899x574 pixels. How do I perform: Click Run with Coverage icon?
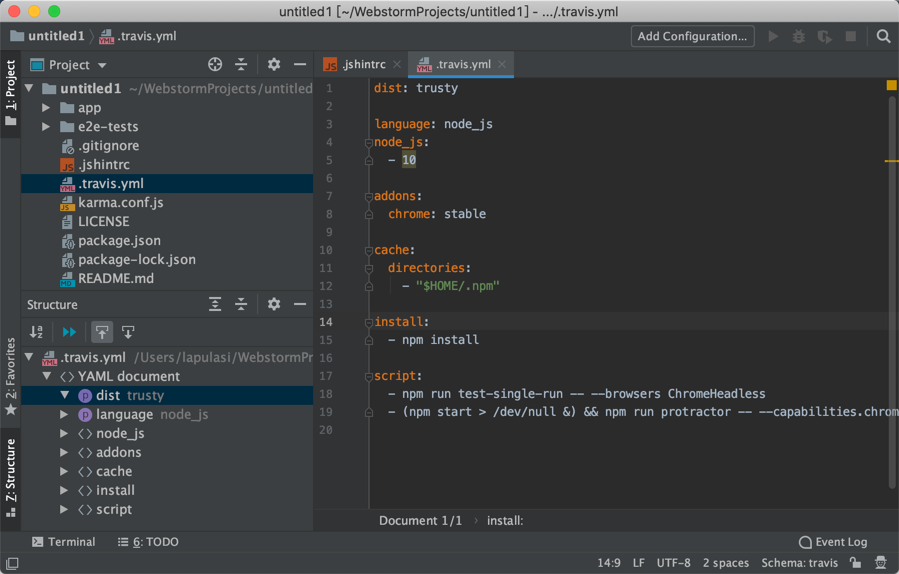[824, 36]
